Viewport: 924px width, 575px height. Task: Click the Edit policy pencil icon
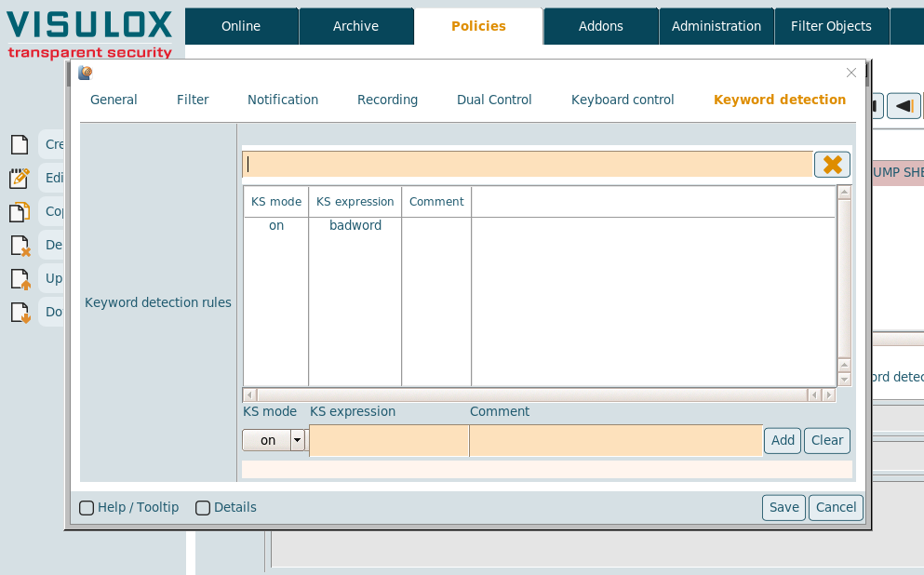pyautogui.click(x=20, y=179)
